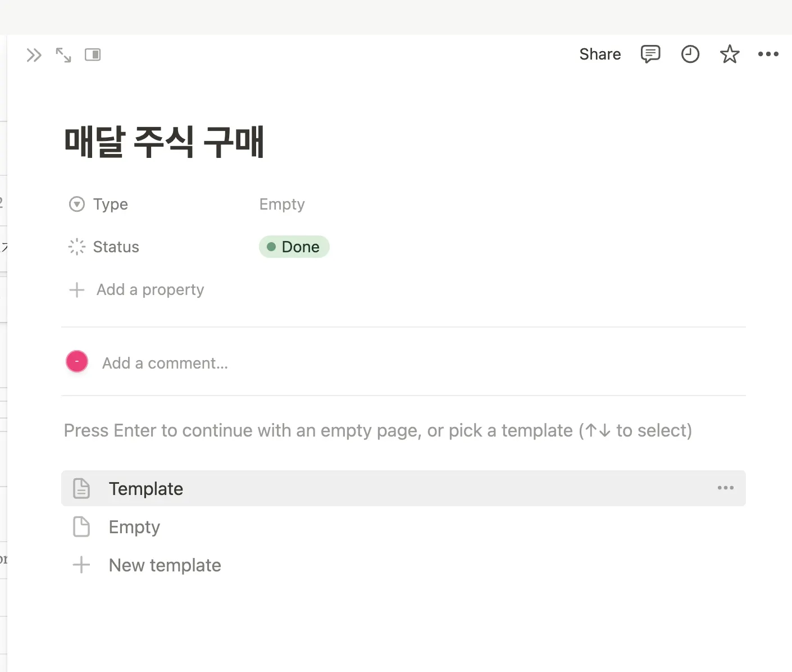Viewport: 792px width, 672px height.
Task: Click the pink user avatar
Action: tap(77, 361)
